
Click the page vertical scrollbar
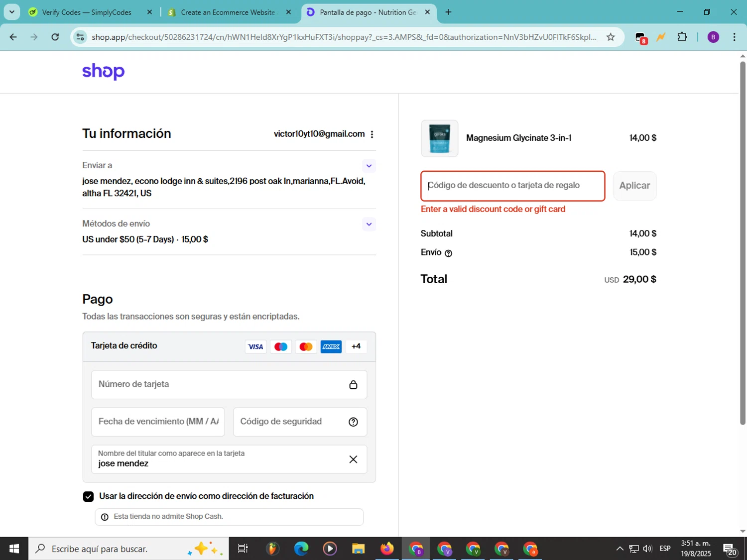coord(743,243)
